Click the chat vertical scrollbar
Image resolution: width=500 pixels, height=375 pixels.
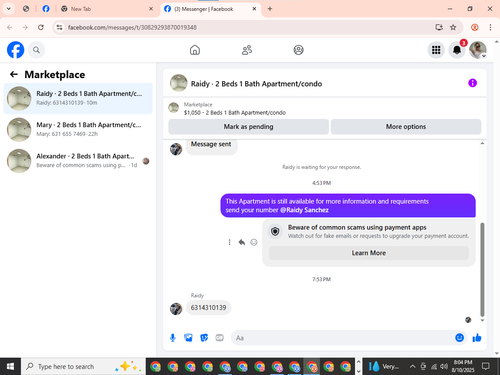tap(482, 269)
